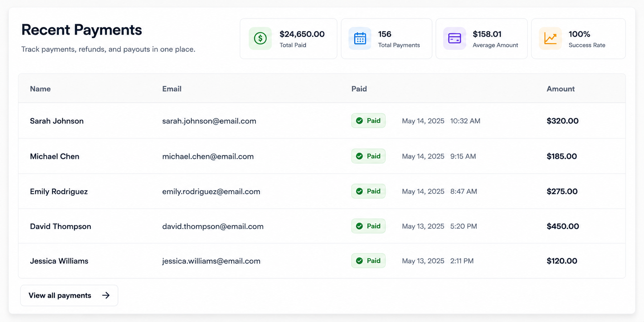
Task: Click the Average Amount label
Action: (x=496, y=45)
